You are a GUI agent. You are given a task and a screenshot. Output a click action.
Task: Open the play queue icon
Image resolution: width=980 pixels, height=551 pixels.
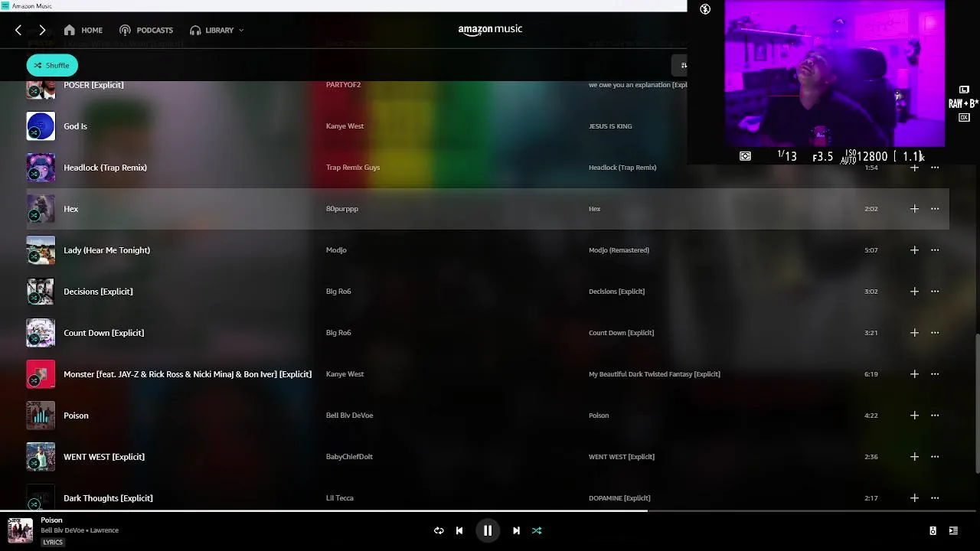click(x=953, y=530)
